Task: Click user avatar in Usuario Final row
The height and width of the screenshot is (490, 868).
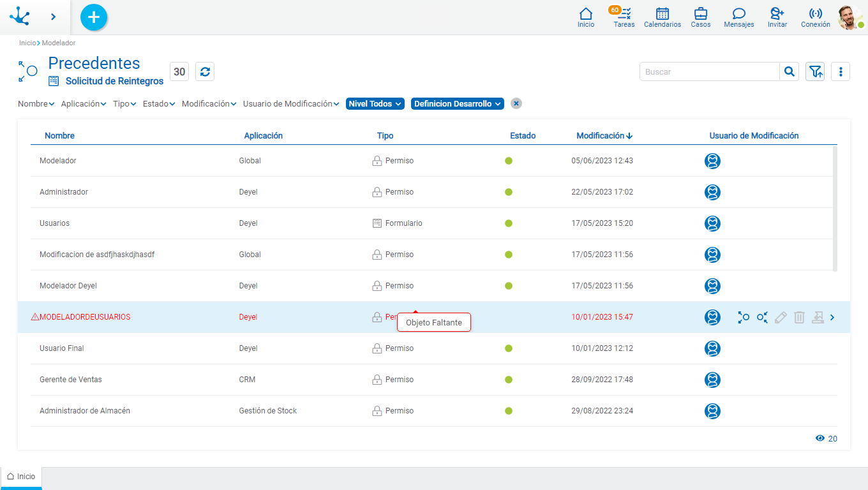Action: (x=712, y=348)
